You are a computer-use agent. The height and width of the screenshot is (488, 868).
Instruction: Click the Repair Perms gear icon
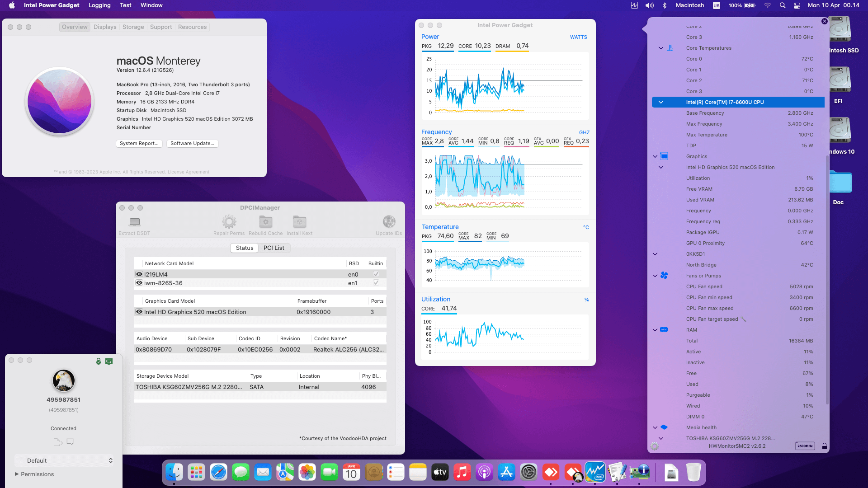tap(229, 222)
